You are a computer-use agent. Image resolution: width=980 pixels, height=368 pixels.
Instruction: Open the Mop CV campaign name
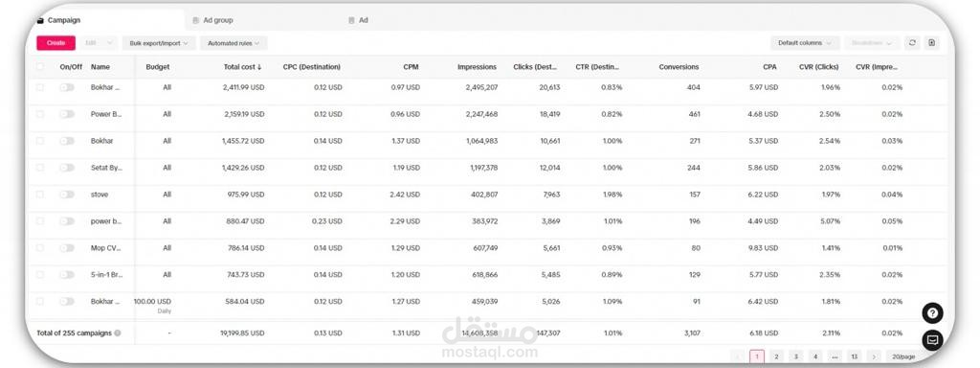click(x=105, y=248)
